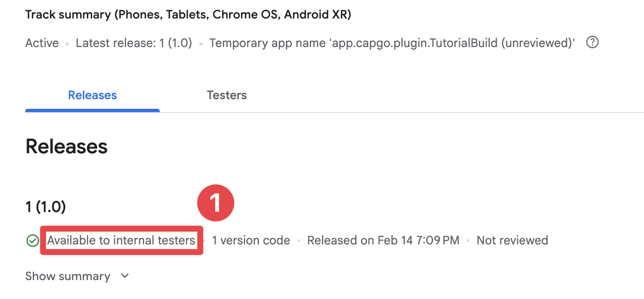Select the red numbered annotation badge
The width and height of the screenshot is (644, 299).
click(216, 202)
